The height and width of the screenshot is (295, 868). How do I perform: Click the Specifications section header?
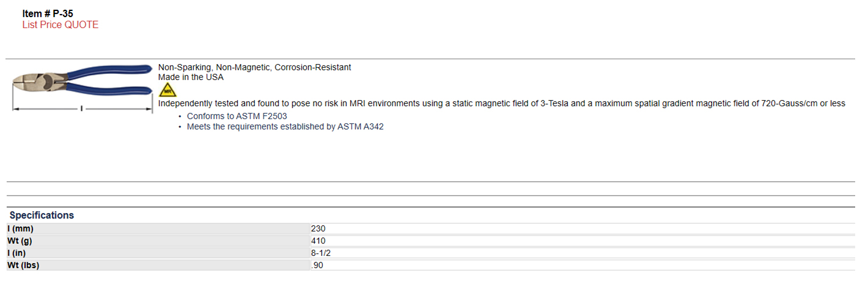point(42,215)
